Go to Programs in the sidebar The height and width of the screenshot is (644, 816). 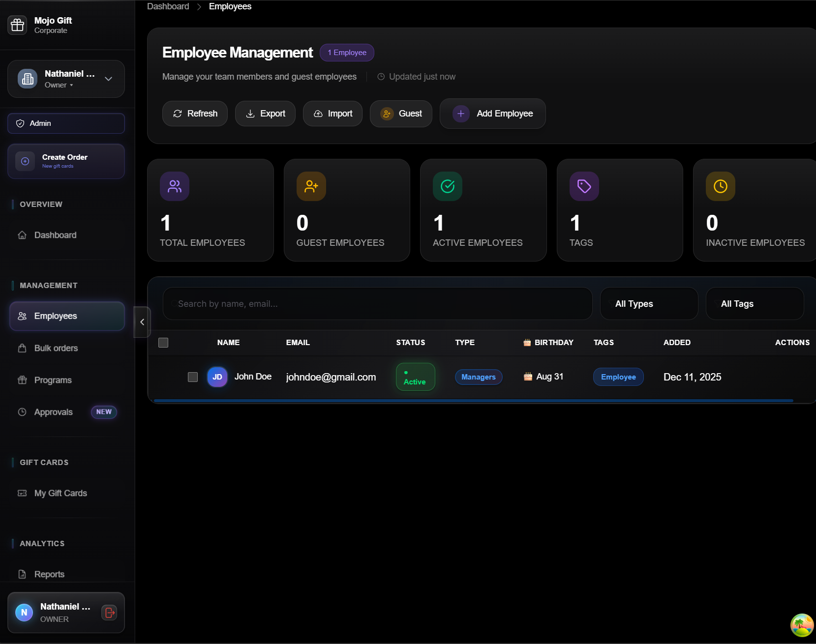click(66, 380)
